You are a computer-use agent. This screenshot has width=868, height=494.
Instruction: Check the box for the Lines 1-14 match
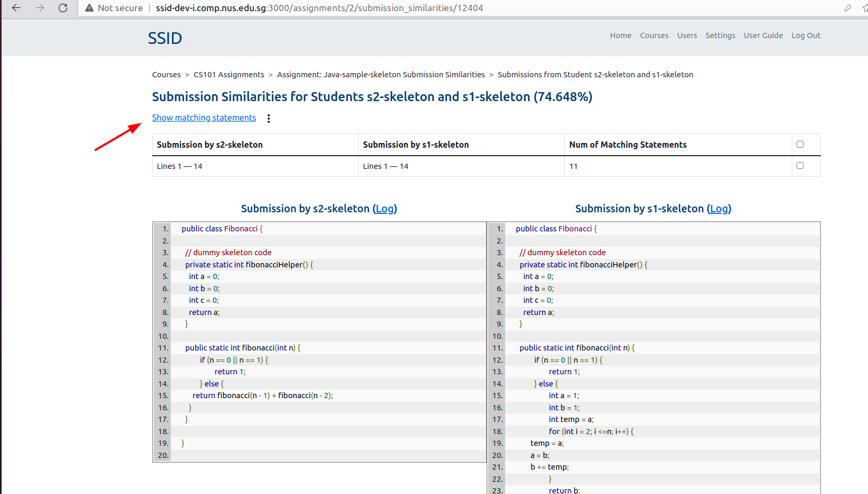coord(800,165)
